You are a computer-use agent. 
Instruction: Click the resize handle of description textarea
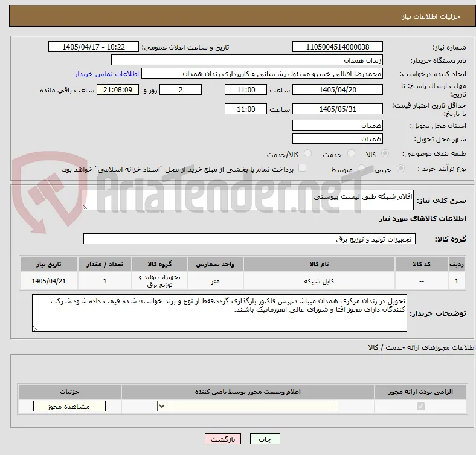point(85,207)
